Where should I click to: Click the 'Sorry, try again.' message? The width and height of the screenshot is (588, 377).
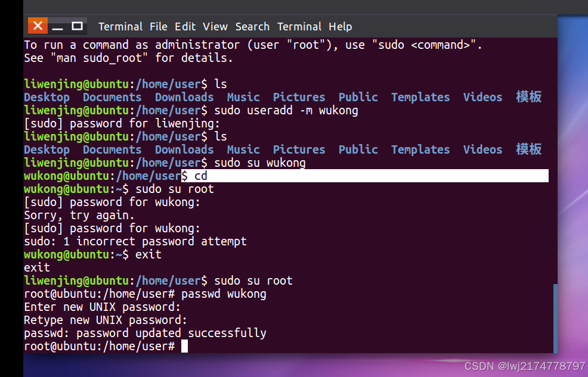(x=79, y=215)
